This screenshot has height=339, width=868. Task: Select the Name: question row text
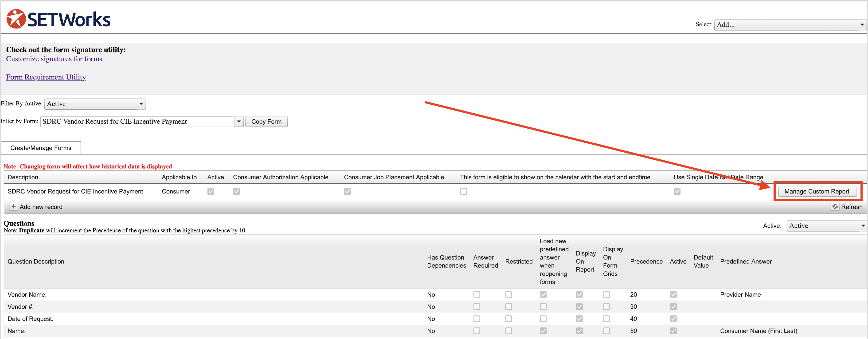point(16,331)
